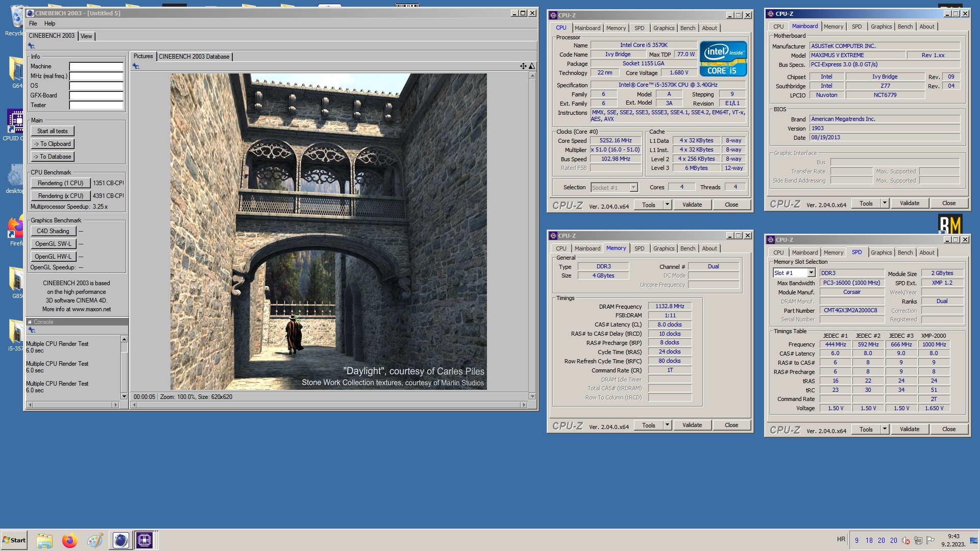The width and height of the screenshot is (980, 551).
Task: Open the About tab in CPU-Z SPD window
Action: (x=927, y=253)
